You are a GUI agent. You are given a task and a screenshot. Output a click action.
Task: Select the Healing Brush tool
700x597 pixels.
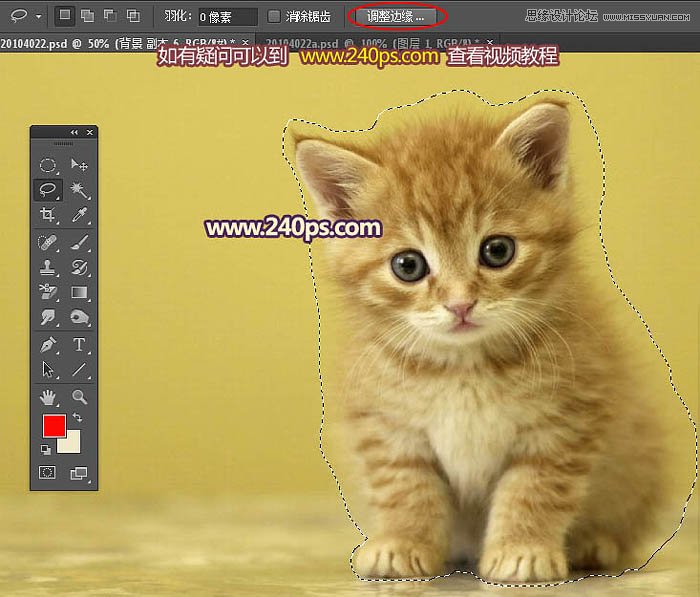(48, 242)
